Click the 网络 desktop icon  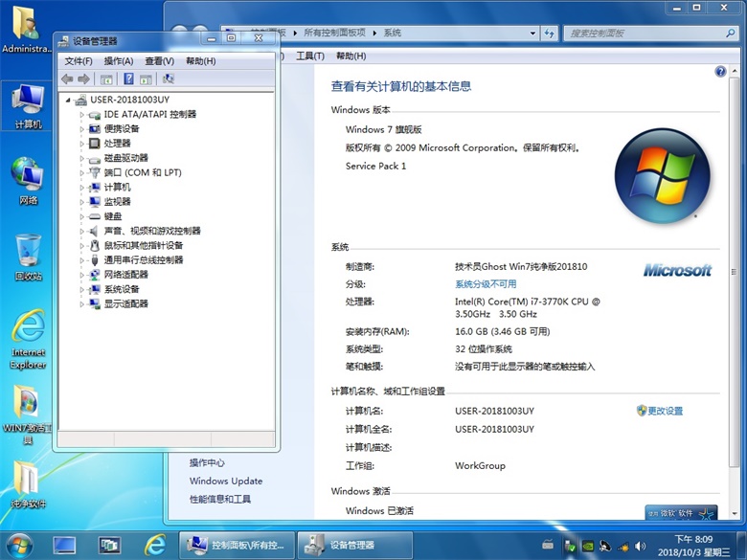tap(28, 181)
